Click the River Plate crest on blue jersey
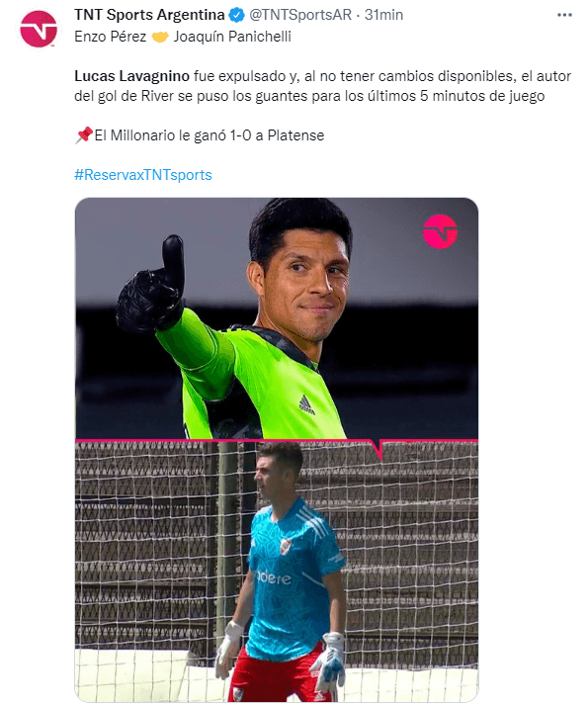588x707 pixels. pyautogui.click(x=285, y=547)
